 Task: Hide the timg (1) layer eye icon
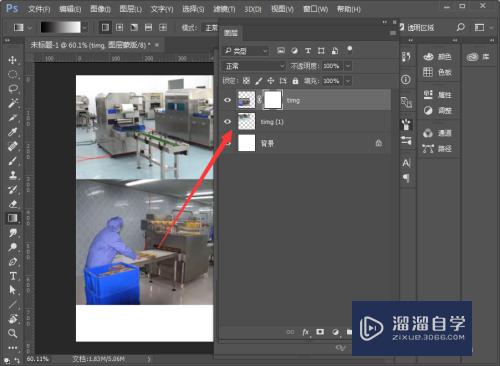pyautogui.click(x=228, y=122)
